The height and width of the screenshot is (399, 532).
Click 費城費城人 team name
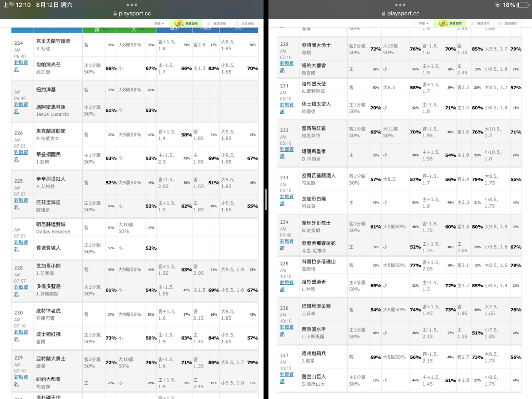click(x=48, y=248)
